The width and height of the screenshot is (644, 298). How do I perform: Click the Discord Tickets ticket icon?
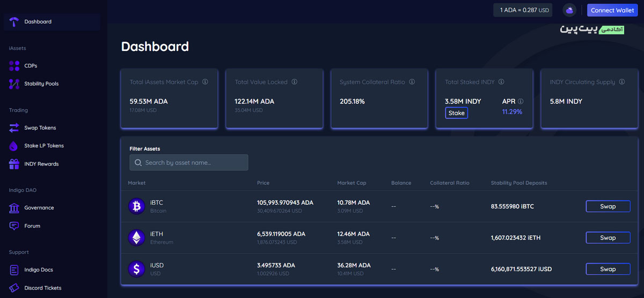(x=14, y=288)
